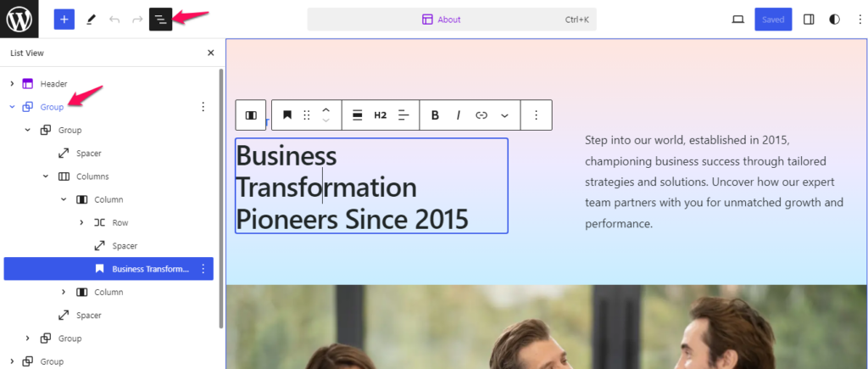This screenshot has height=369, width=868.
Task: Toggle the Settings sidebar panel
Action: tap(808, 20)
